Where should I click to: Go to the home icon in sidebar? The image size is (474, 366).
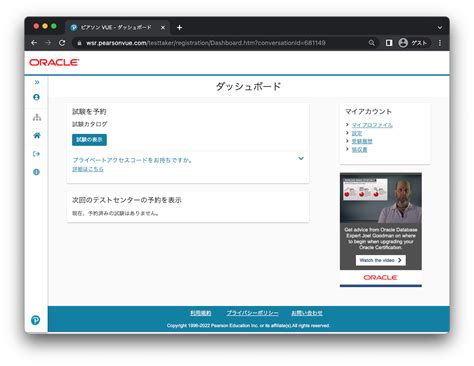point(37,135)
